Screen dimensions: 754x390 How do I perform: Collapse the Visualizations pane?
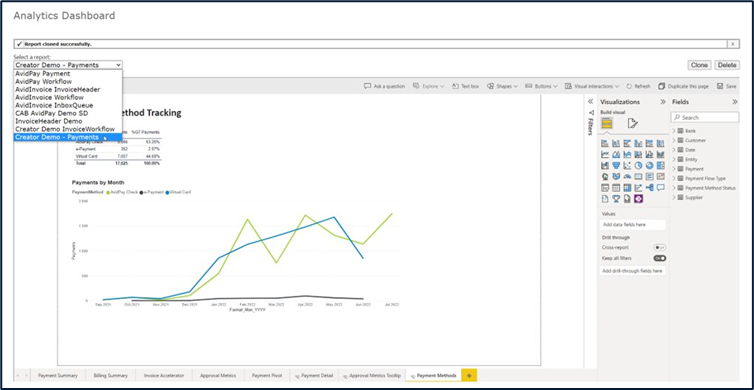coord(663,102)
